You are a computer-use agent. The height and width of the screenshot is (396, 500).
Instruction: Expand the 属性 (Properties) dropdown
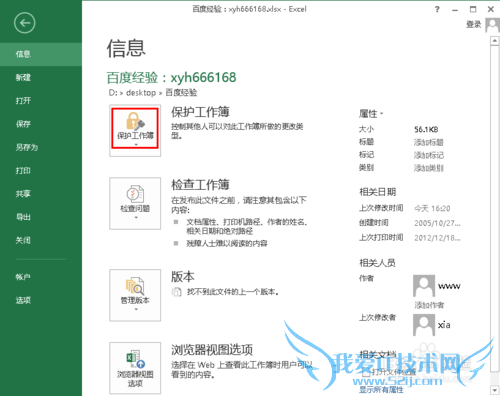pyautogui.click(x=371, y=114)
